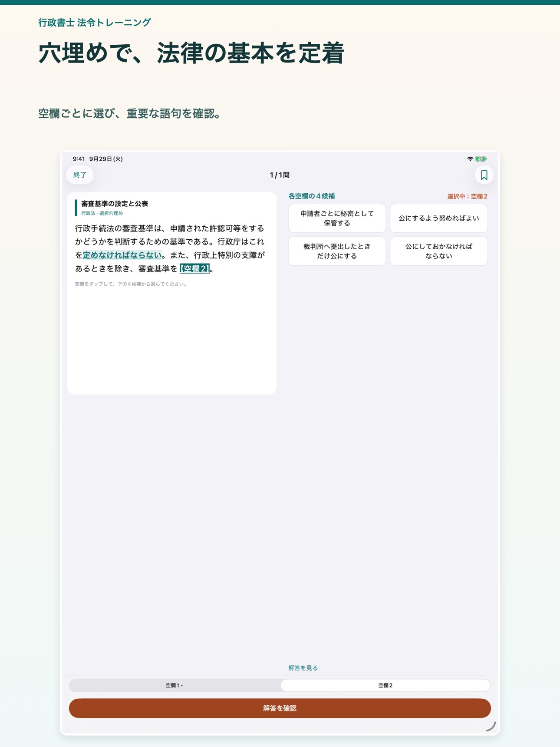Click the hint 空欄をタップして、下の4候補から選んでください
The width and height of the screenshot is (560, 747).
coord(131,284)
